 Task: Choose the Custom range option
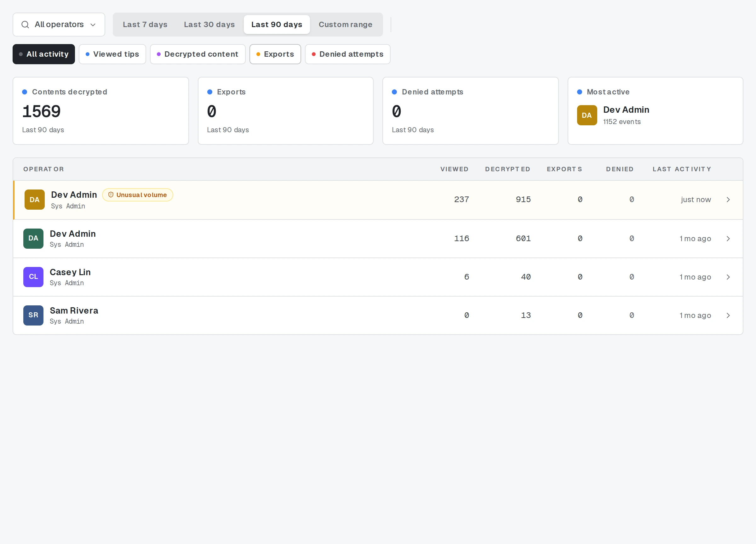coord(345,25)
